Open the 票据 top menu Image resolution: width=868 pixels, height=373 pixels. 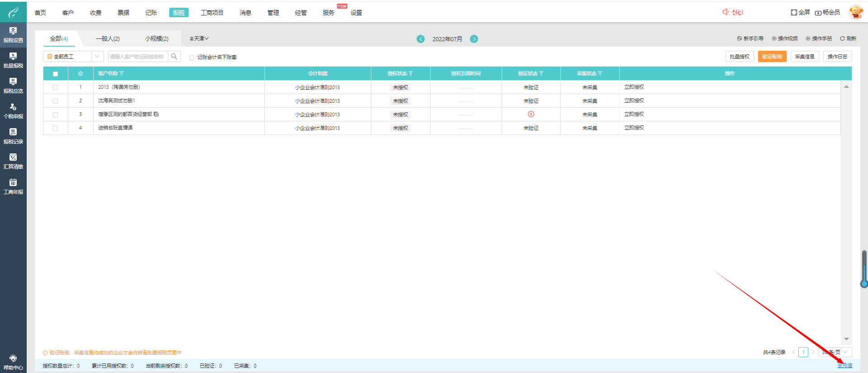tap(123, 13)
